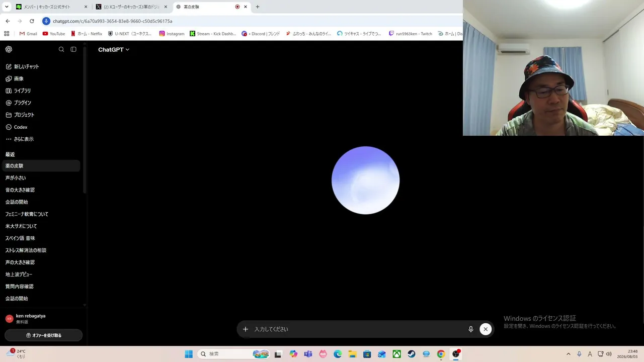The height and width of the screenshot is (362, 644).
Task: Open the ホーム - Netflix bookmark
Action: point(87,34)
